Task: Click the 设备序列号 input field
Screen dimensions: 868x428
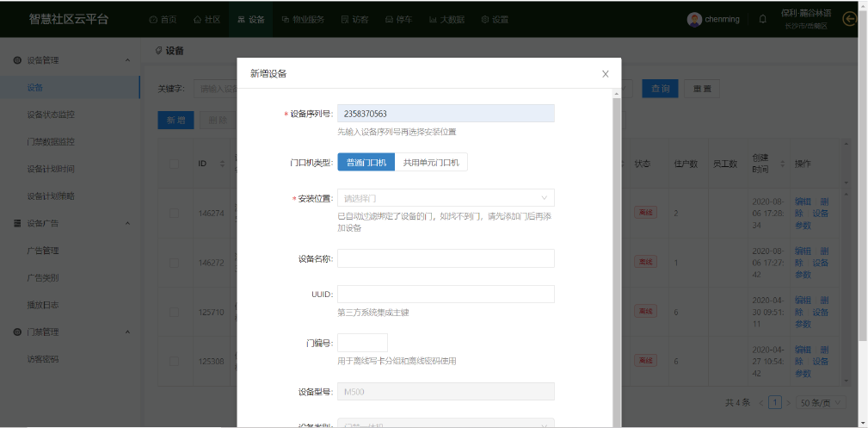Action: 446,113
